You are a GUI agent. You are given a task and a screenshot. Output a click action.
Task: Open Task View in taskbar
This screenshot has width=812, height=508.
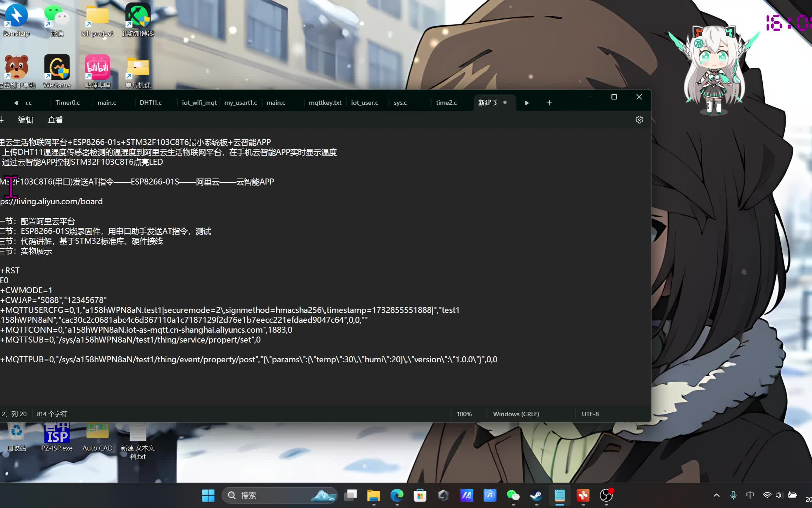point(350,495)
